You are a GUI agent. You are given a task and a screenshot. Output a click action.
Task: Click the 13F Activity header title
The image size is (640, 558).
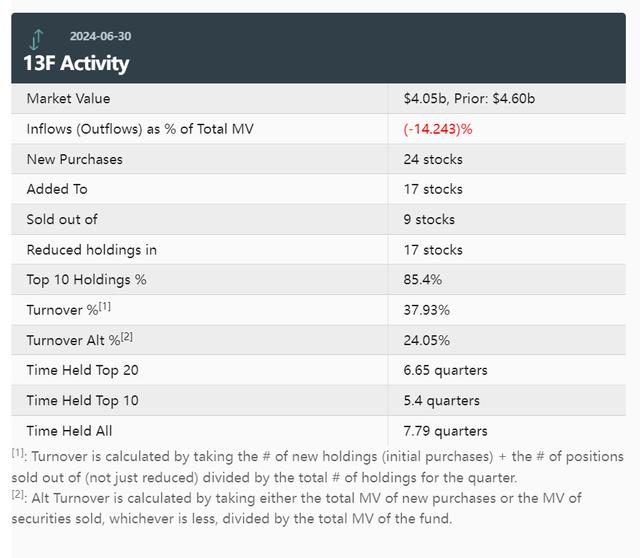coord(76,63)
